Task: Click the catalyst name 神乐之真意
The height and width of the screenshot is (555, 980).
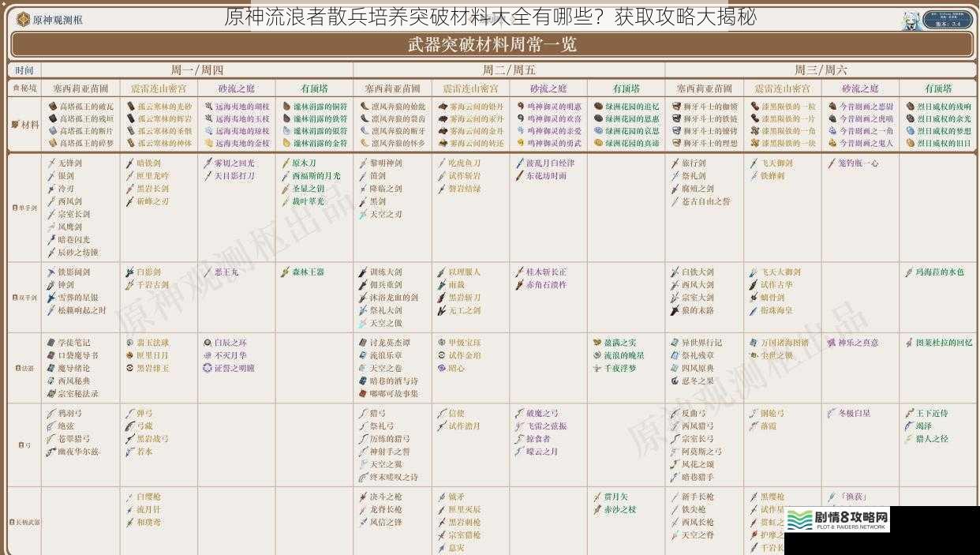Action: [858, 343]
